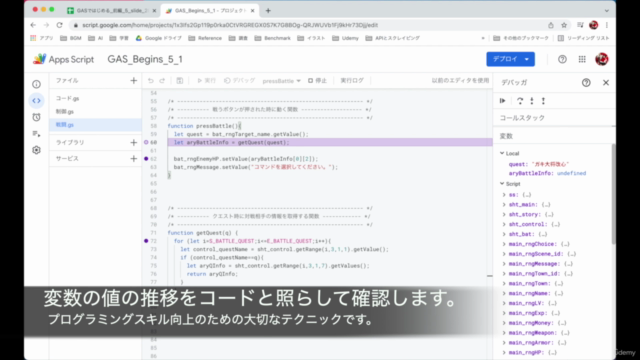Click 以前のエディタを使用 link
The height and width of the screenshot is (360, 640).
(x=460, y=81)
